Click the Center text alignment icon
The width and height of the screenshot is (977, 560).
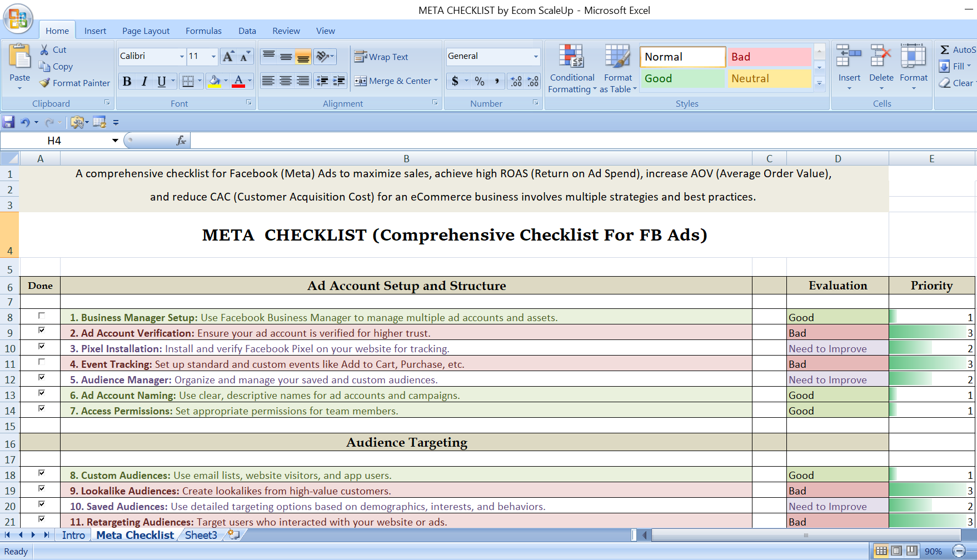pos(286,82)
